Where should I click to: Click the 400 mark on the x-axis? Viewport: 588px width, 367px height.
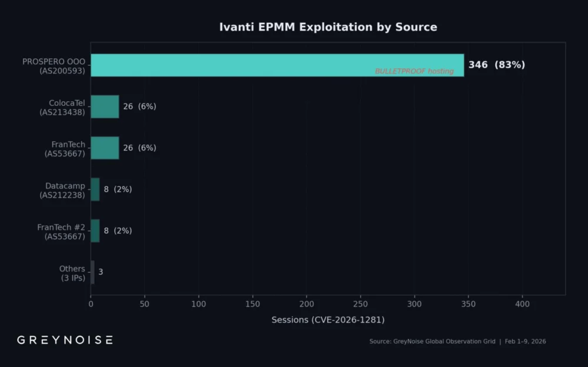pos(523,304)
